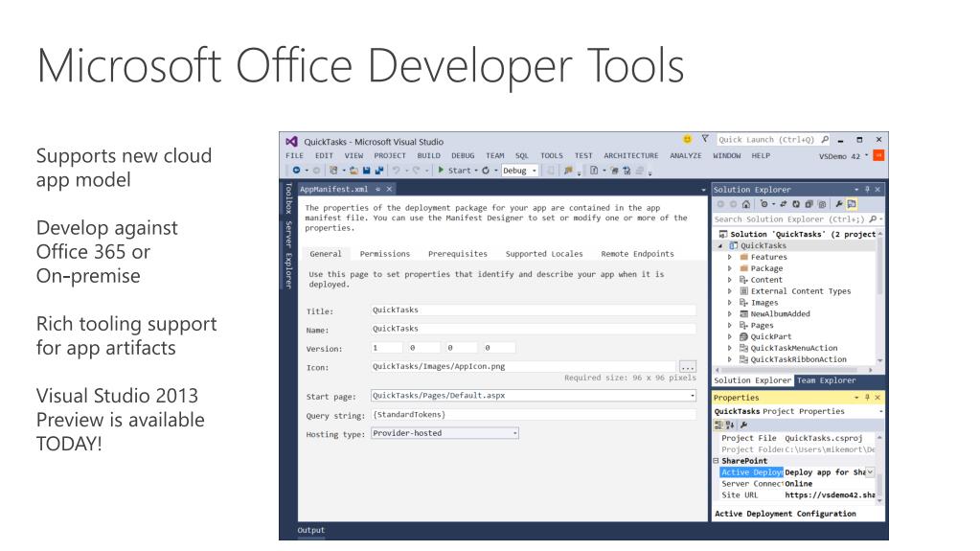Click the Collapse All icon in Solution Explorer
Image resolution: width=980 pixels, height=551 pixels.
(x=809, y=204)
